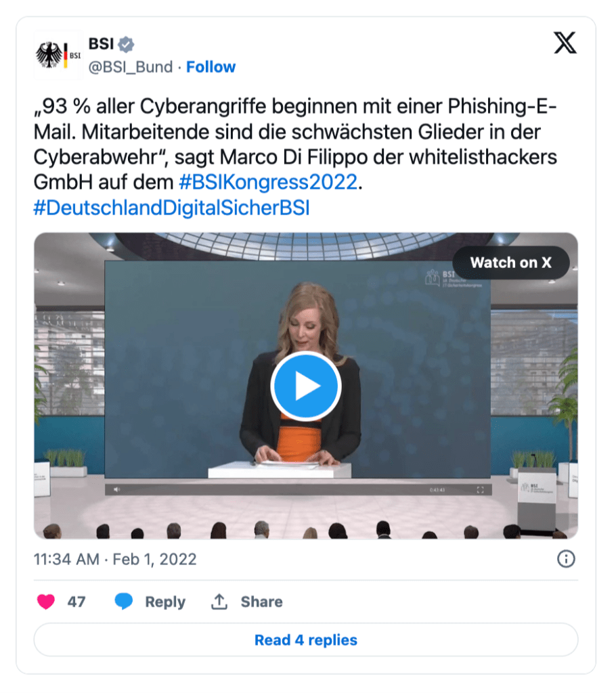Open the X logo link

pos(565,43)
